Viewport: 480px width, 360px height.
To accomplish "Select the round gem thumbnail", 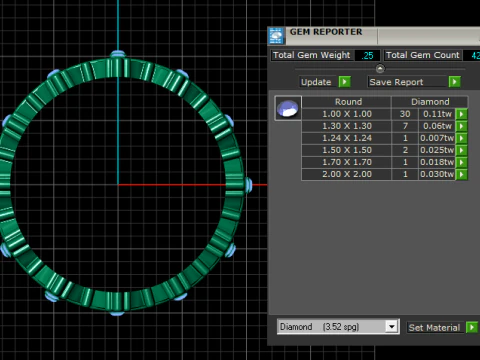I will [x=288, y=108].
